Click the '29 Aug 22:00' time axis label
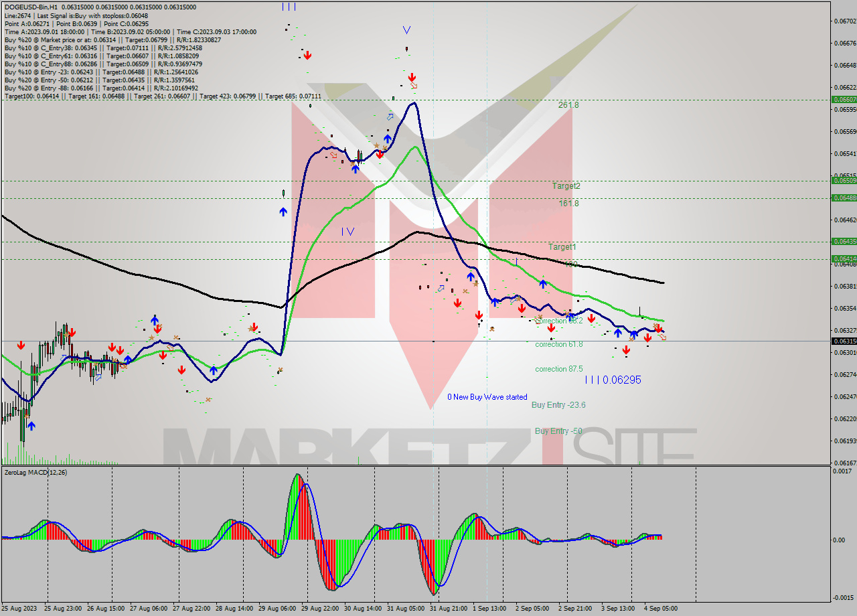Screen dimensions: 857x616 click(319, 609)
